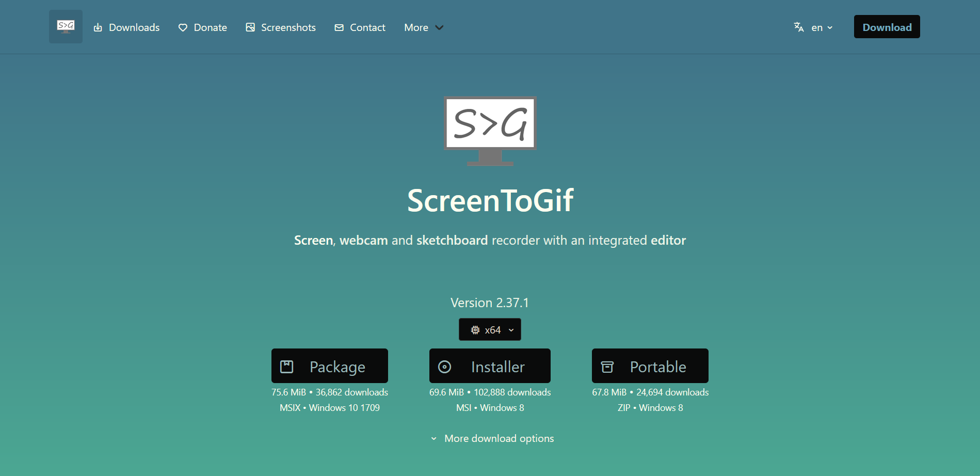The image size is (980, 476).
Task: Click the '69.6 MiB • 102,888 downloads' text
Action: [x=490, y=392]
